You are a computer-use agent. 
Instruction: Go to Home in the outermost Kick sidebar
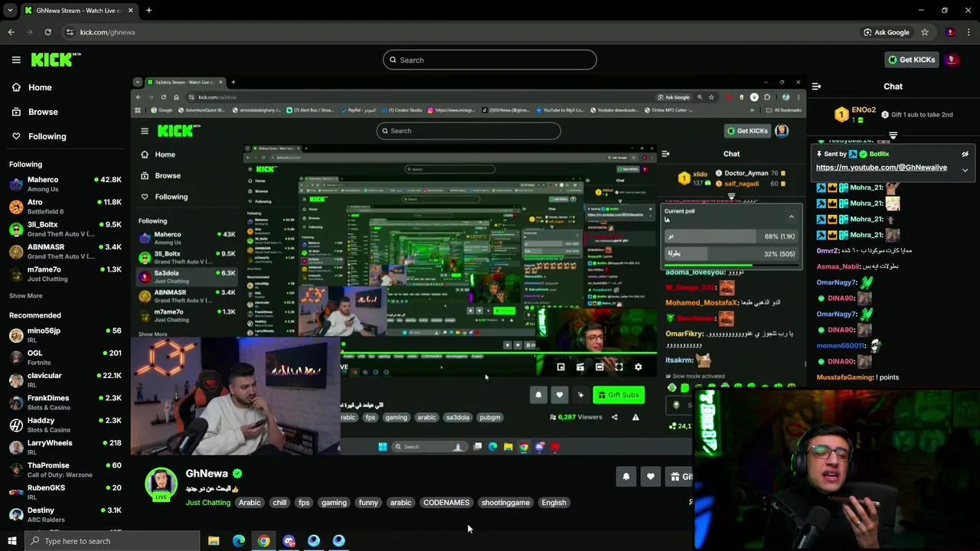[x=40, y=87]
